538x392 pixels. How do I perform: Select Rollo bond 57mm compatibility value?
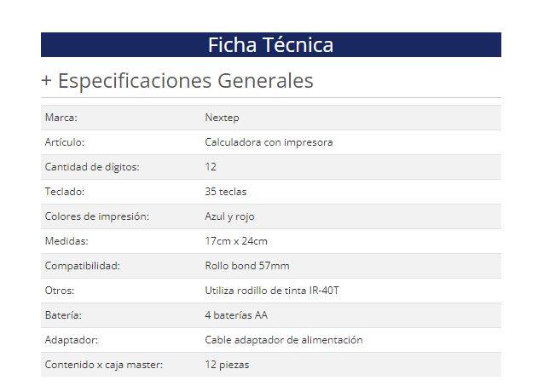click(x=247, y=266)
